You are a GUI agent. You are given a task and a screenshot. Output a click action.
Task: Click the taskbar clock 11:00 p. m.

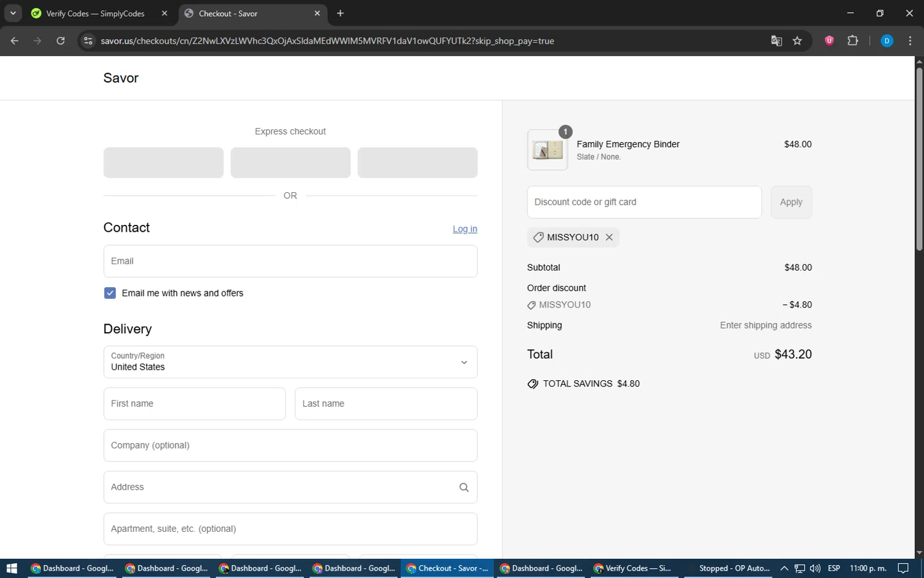click(x=868, y=568)
